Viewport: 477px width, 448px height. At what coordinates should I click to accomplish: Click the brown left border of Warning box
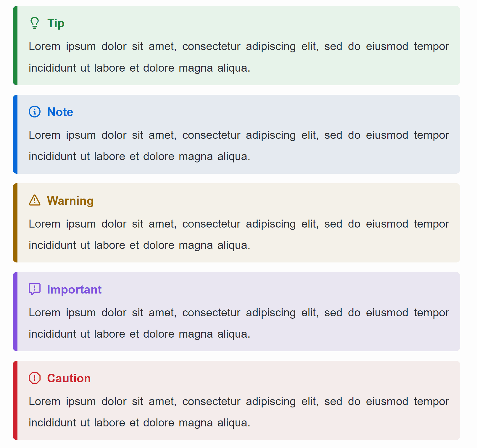pyautogui.click(x=15, y=223)
